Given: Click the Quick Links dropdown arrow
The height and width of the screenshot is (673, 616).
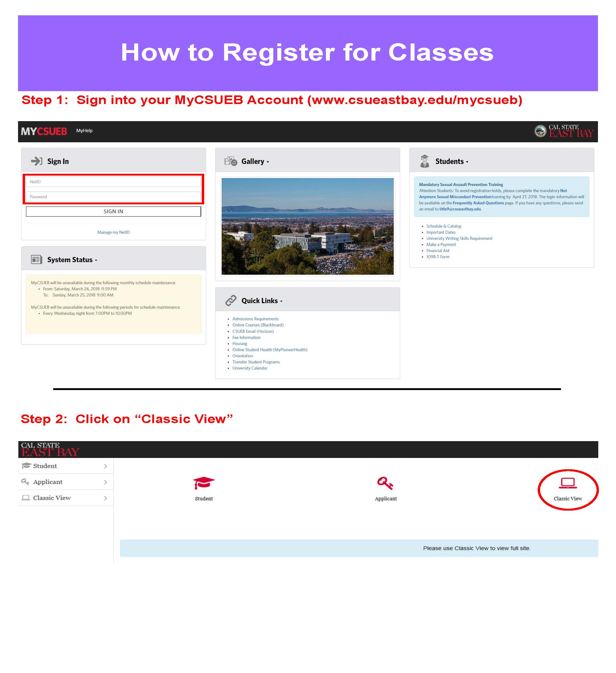Looking at the screenshot, I should click(280, 300).
